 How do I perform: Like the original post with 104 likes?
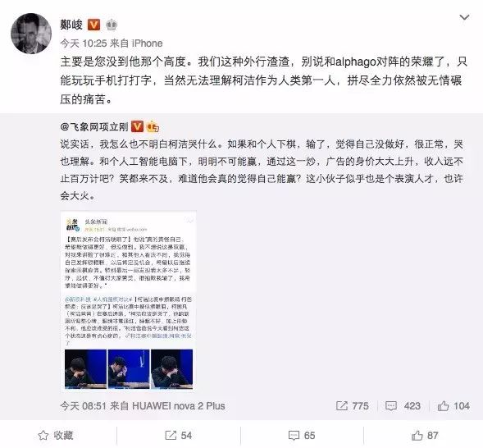coord(453,406)
